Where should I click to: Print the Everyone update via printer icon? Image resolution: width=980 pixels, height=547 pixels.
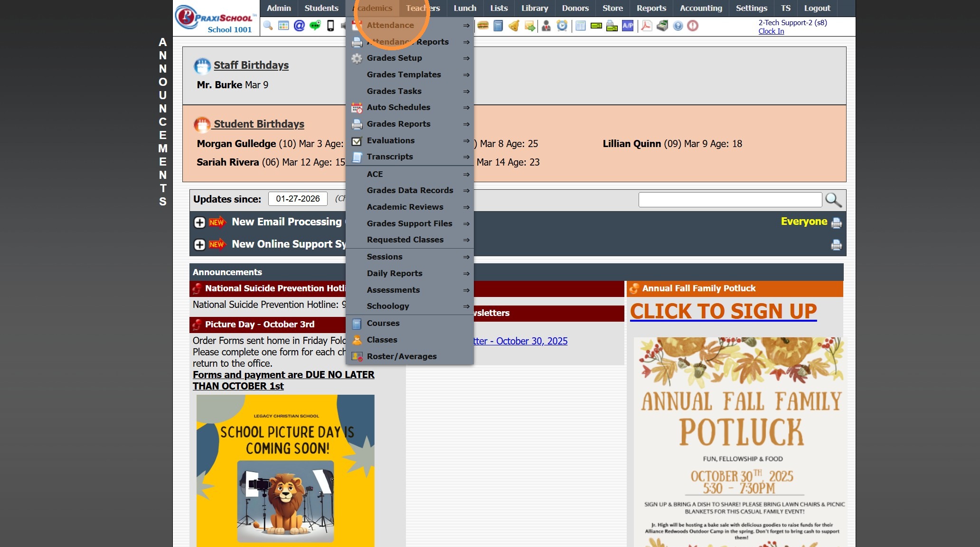[836, 223]
